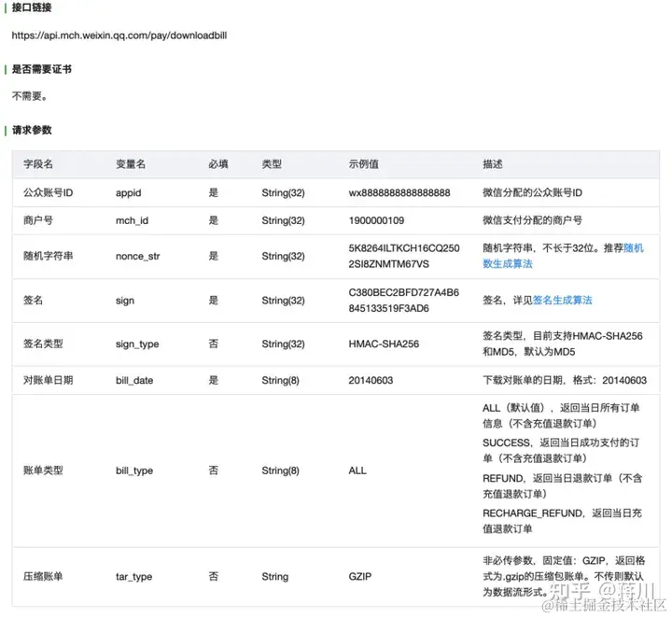The width and height of the screenshot is (672, 618).
Task: Open the 签名生成算法 link
Action: (x=562, y=301)
